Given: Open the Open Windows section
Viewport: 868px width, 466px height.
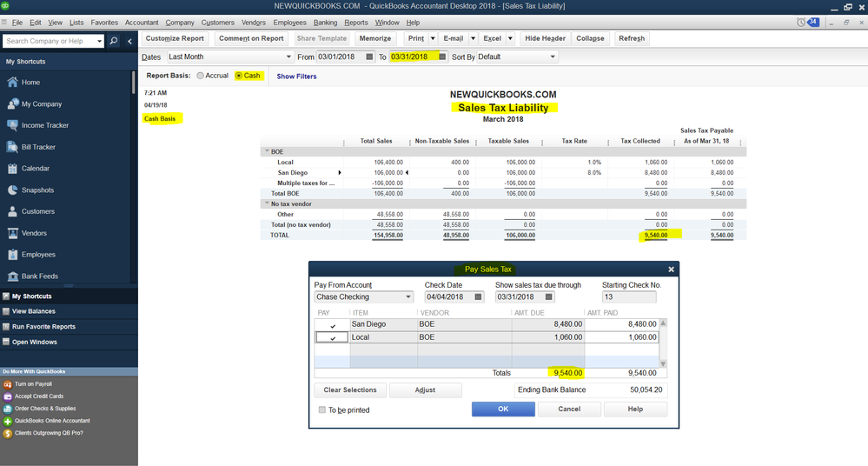Looking at the screenshot, I should coord(35,342).
